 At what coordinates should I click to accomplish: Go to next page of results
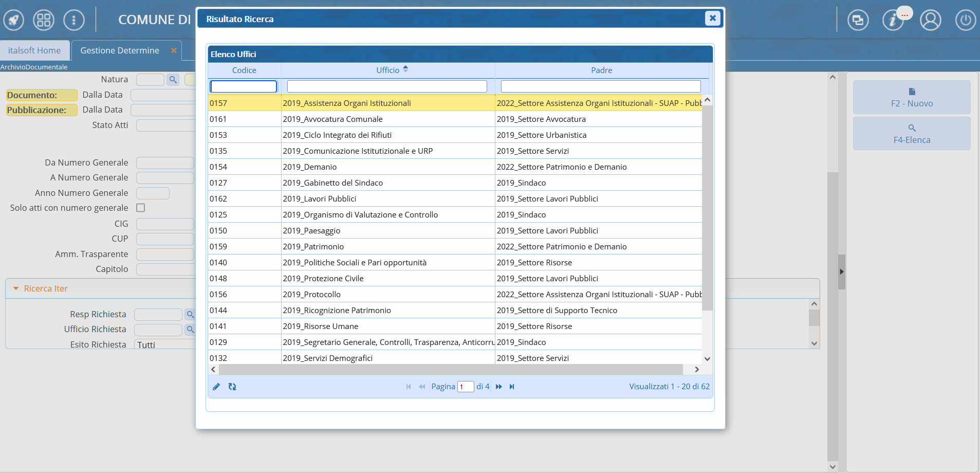click(498, 387)
